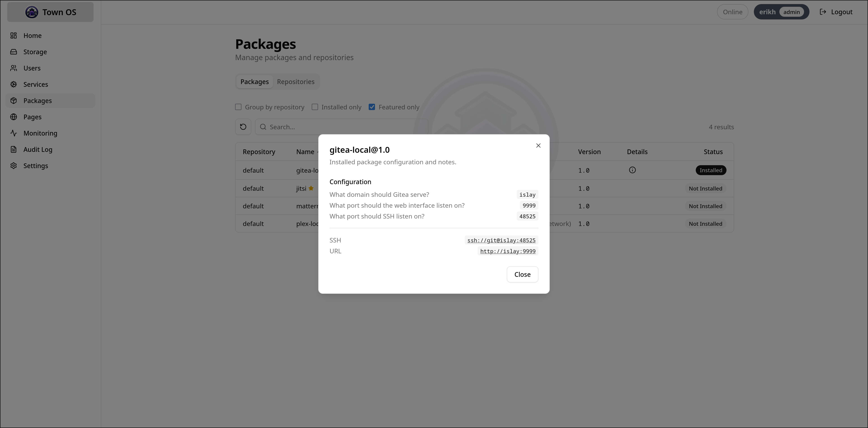
Task: Toggle Installed only checkbox
Action: pyautogui.click(x=315, y=107)
